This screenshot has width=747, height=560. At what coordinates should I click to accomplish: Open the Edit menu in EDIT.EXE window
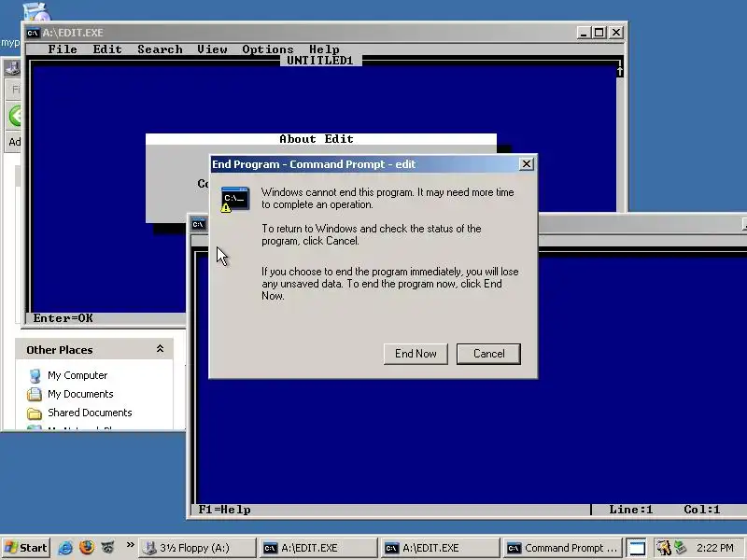click(107, 49)
